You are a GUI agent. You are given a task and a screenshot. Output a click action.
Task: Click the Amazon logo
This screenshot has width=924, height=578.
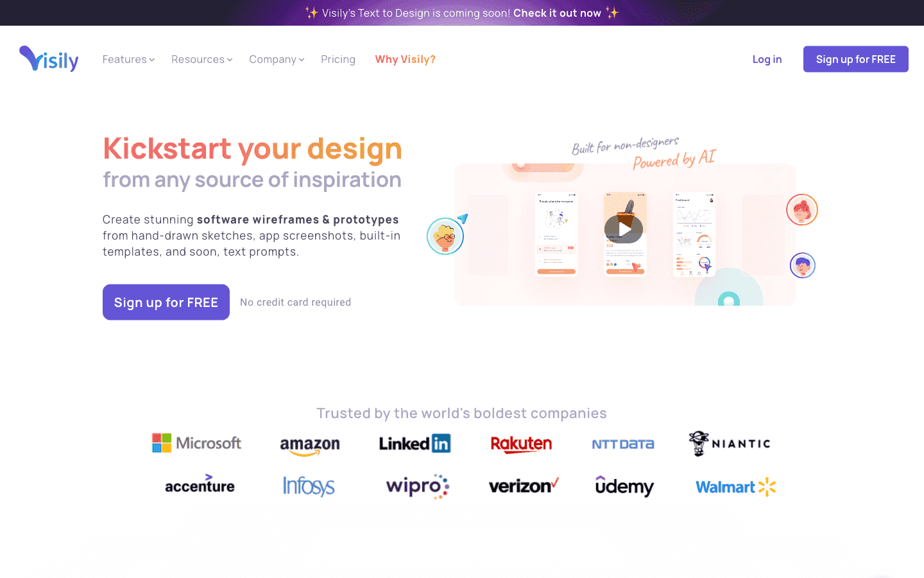(310, 446)
